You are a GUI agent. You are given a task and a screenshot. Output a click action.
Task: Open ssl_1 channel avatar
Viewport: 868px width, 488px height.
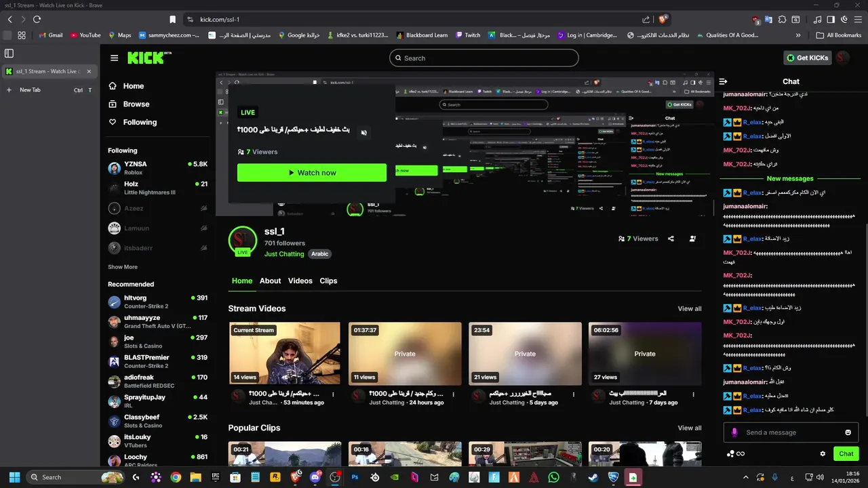242,241
